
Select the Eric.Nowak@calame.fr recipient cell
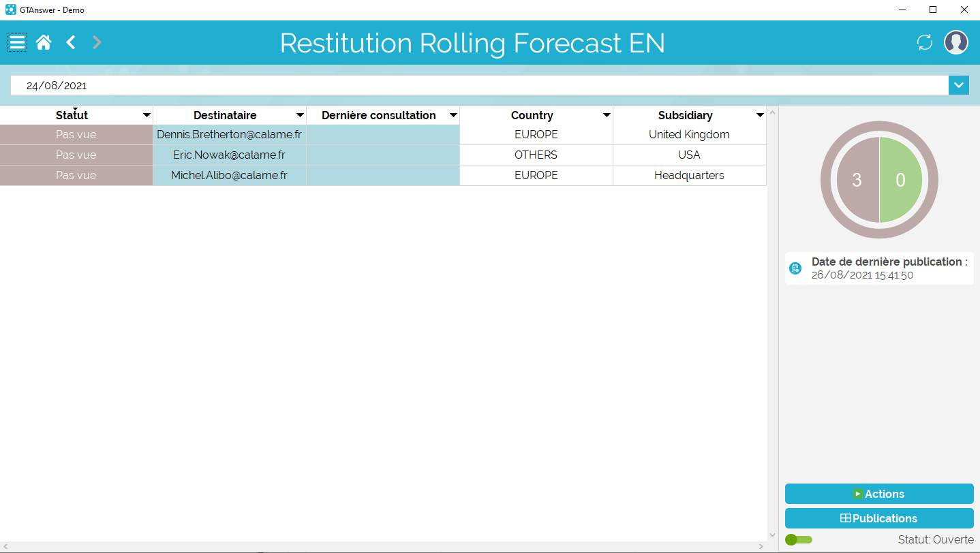(230, 155)
